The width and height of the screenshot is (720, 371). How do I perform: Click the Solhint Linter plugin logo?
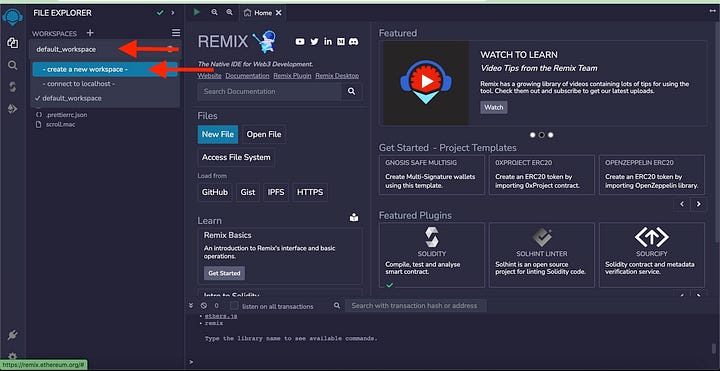[542, 237]
